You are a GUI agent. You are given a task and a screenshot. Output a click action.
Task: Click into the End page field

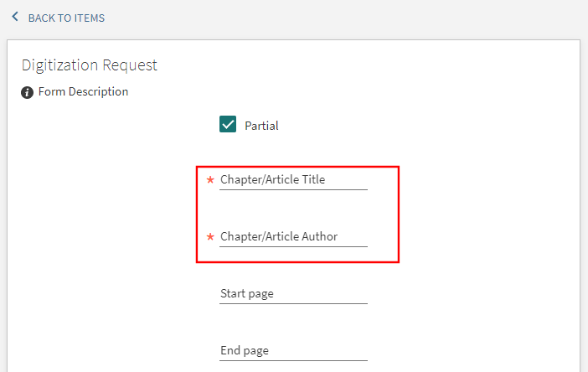pos(293,351)
